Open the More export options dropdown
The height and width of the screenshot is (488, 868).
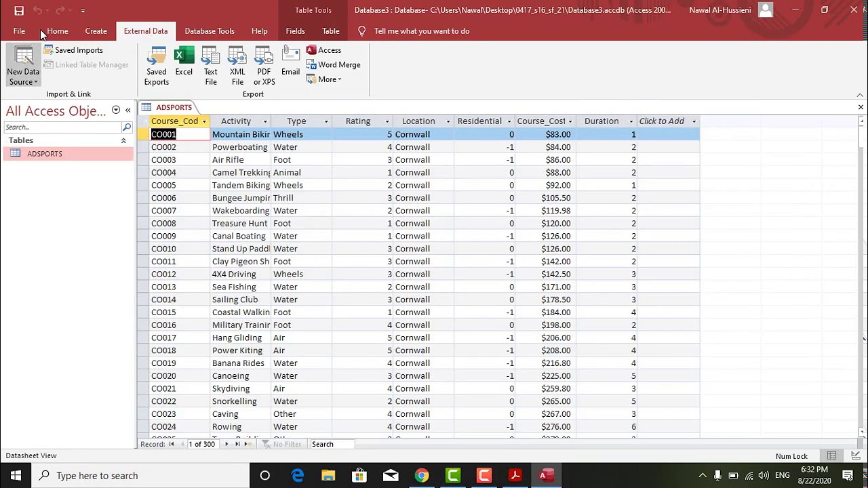point(324,79)
